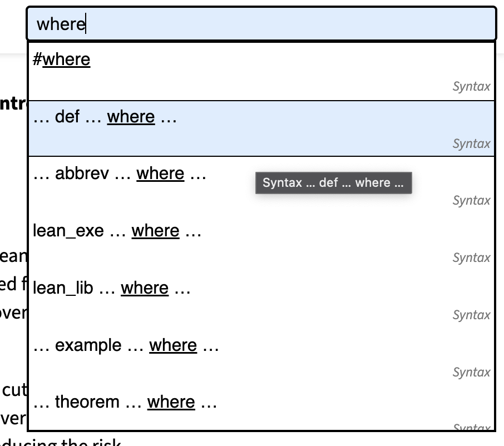Click the Syntax label in the lean_exe row

[471, 258]
